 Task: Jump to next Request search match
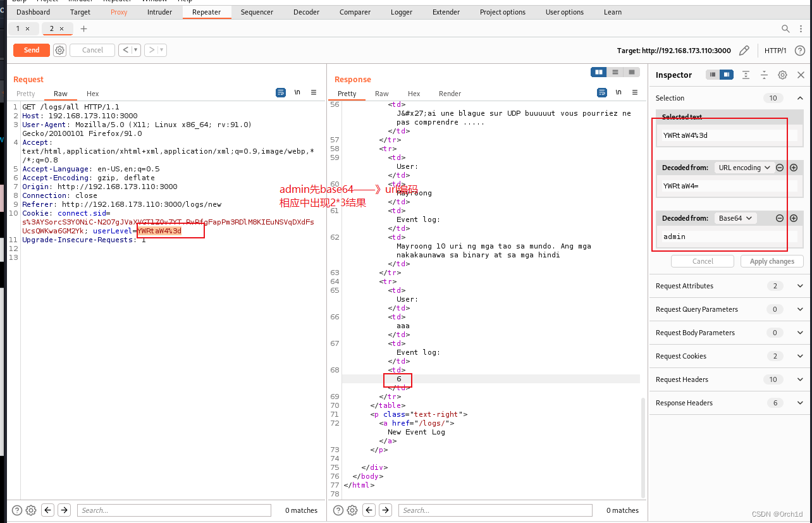[x=65, y=510]
